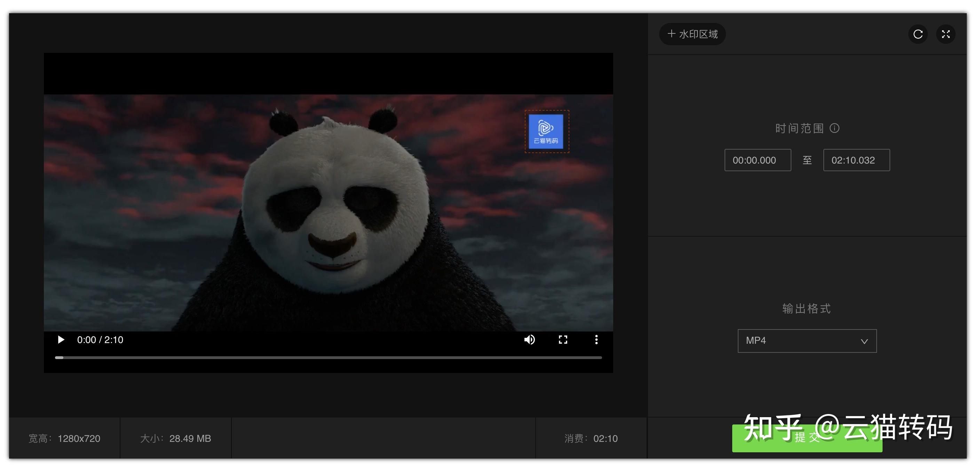980x469 pixels.
Task: Click the 输出格式 label
Action: (807, 309)
